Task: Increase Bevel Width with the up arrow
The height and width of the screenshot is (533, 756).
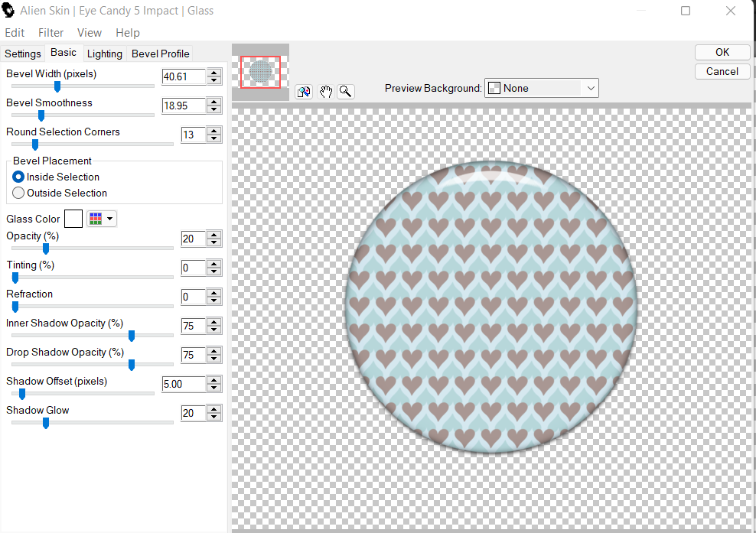Action: [x=214, y=73]
